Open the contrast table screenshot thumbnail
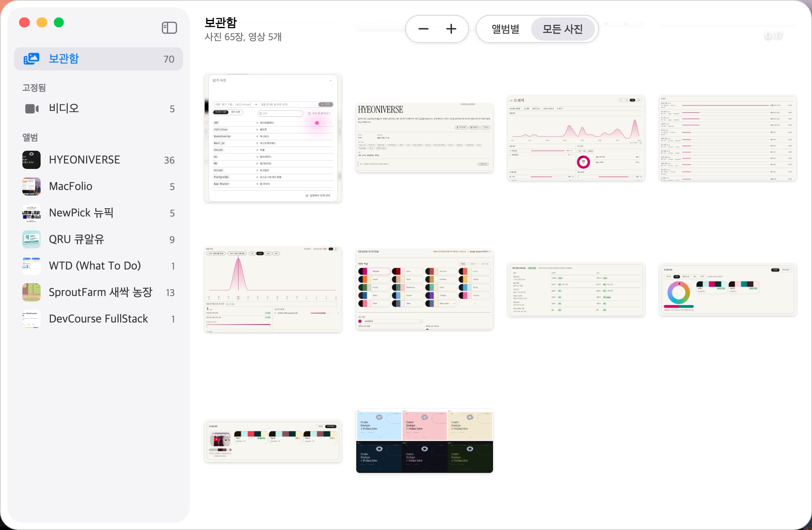 click(576, 289)
